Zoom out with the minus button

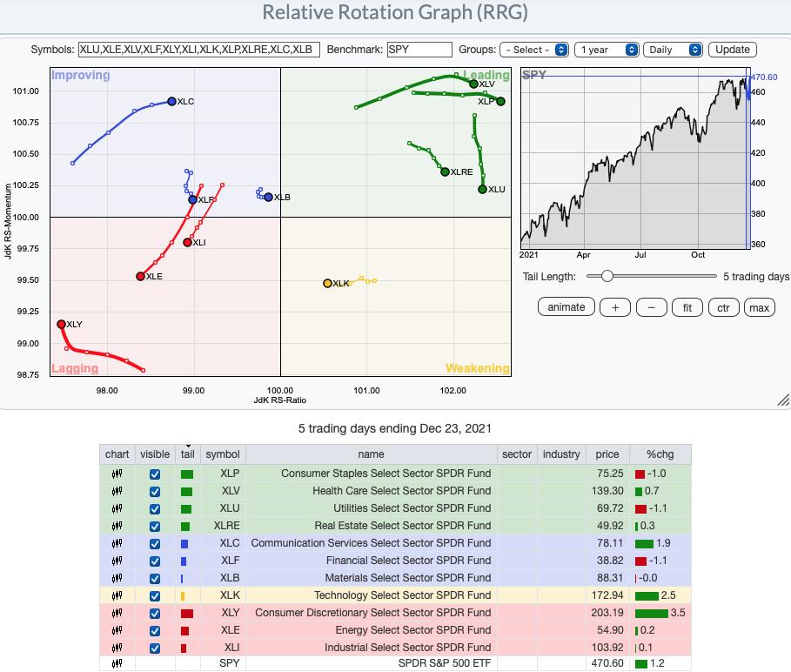(651, 307)
